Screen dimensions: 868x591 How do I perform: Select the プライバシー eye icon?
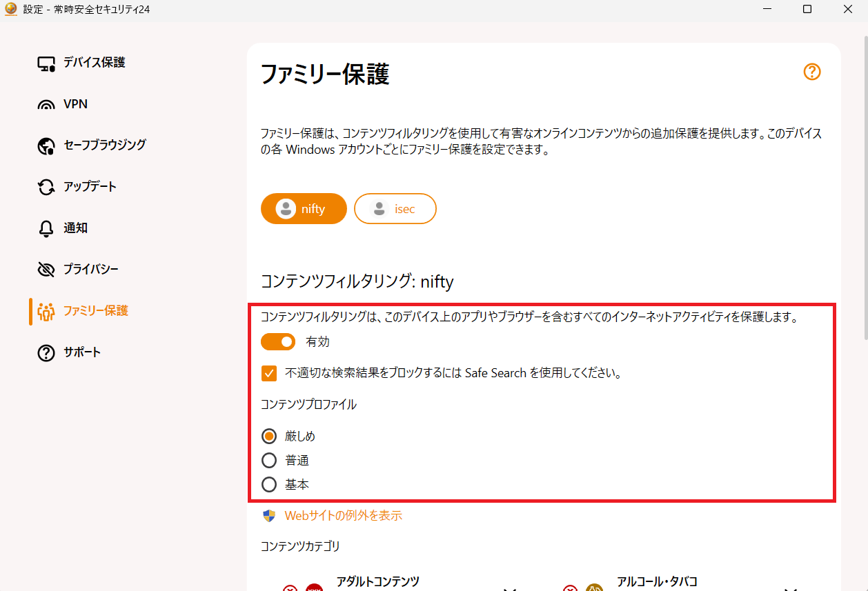[46, 269]
